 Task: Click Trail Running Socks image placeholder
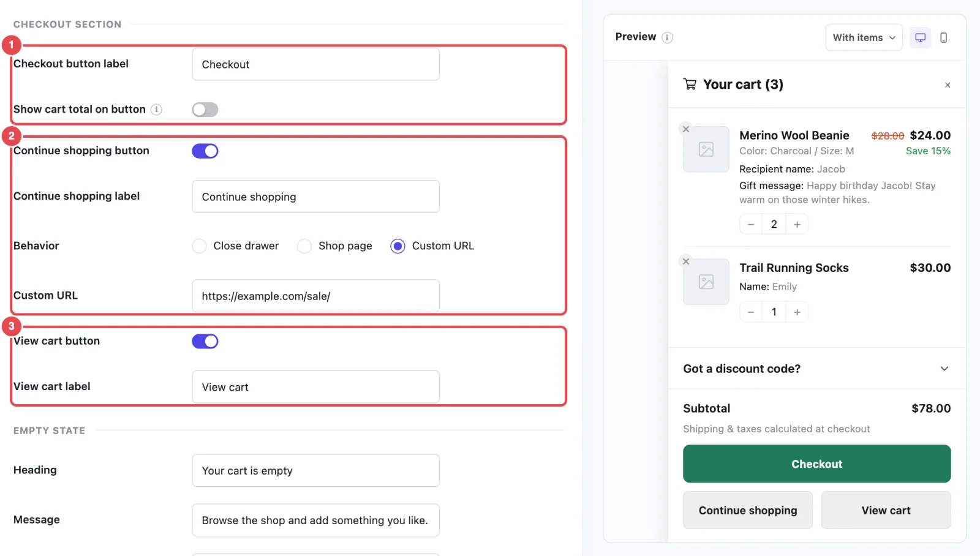point(706,282)
